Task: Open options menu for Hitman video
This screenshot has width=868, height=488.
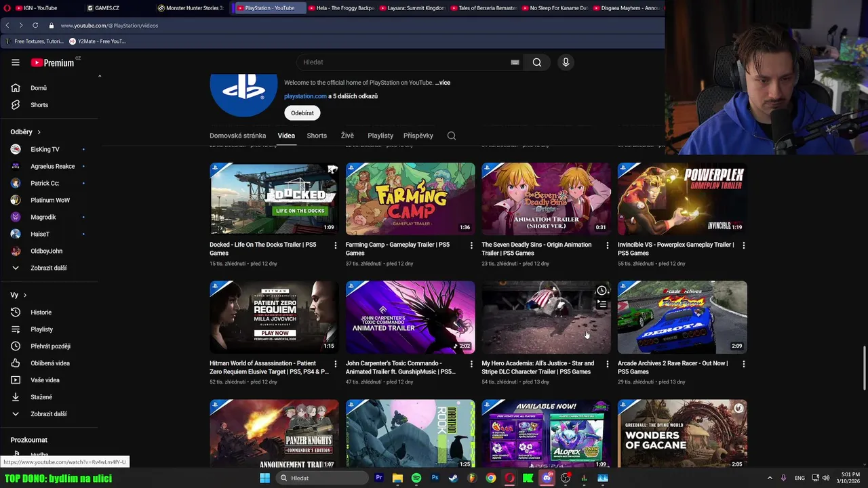Action: tap(336, 364)
